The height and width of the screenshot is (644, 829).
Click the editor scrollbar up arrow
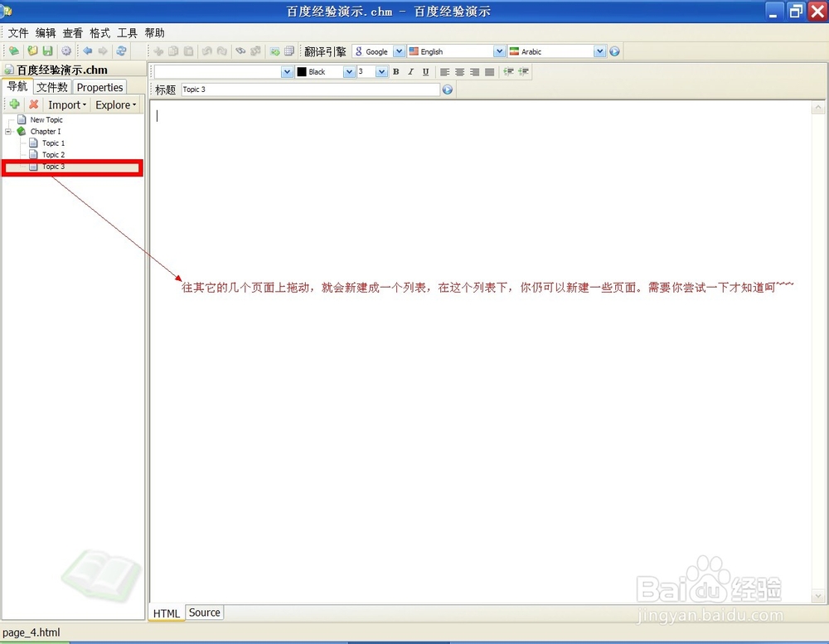818,108
